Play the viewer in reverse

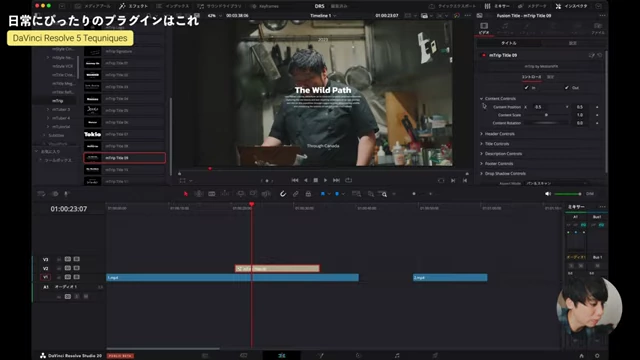point(306,180)
